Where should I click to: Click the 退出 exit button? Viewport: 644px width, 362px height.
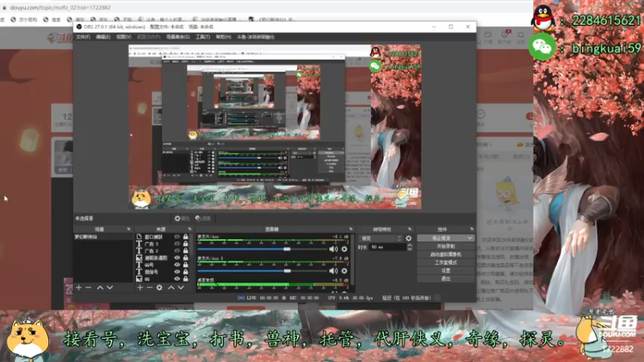point(446,278)
